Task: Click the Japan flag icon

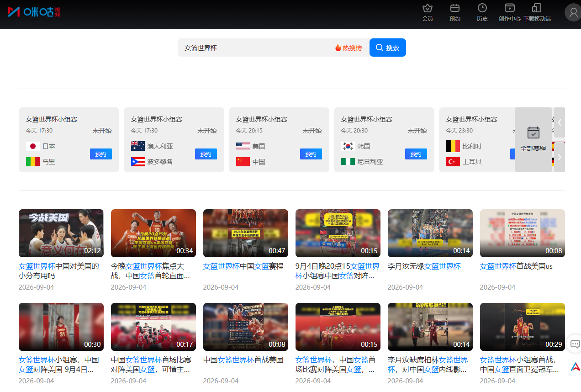Action: (33, 146)
